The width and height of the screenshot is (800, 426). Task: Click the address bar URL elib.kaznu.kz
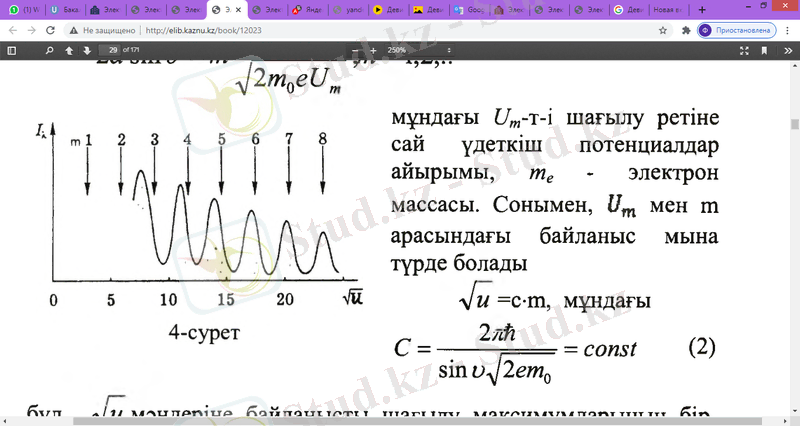pyautogui.click(x=203, y=31)
